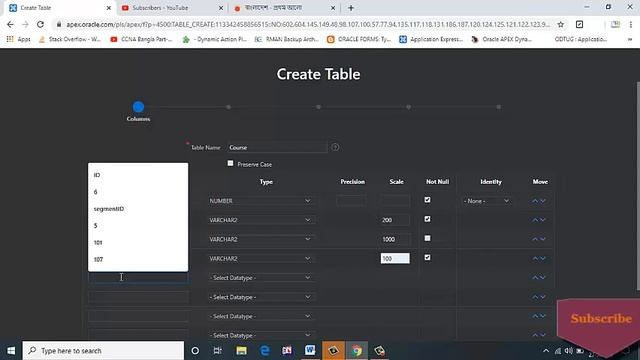640x360 pixels.
Task: Open the Apps bookmarks shortcut
Action: 18,39
